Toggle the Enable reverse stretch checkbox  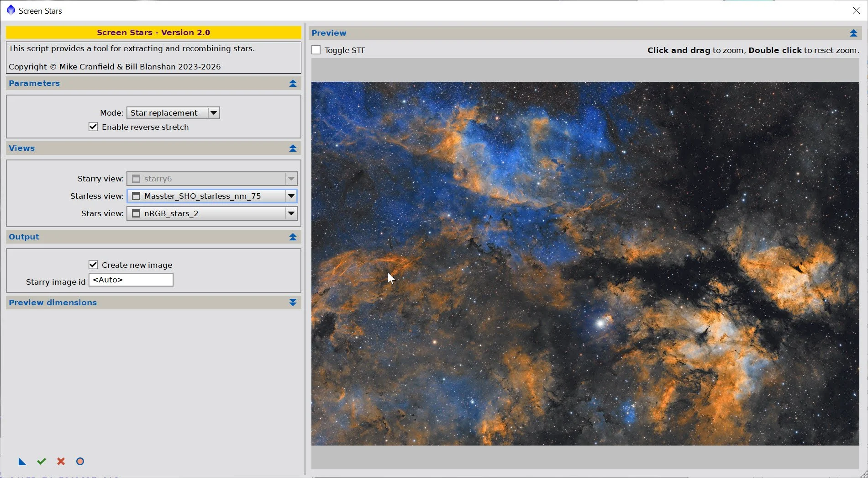click(93, 127)
